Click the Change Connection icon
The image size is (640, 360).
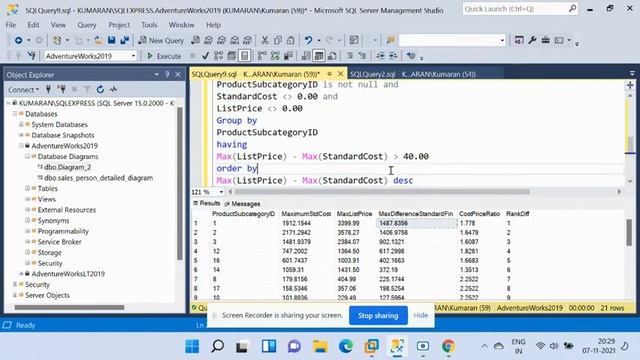point(31,56)
